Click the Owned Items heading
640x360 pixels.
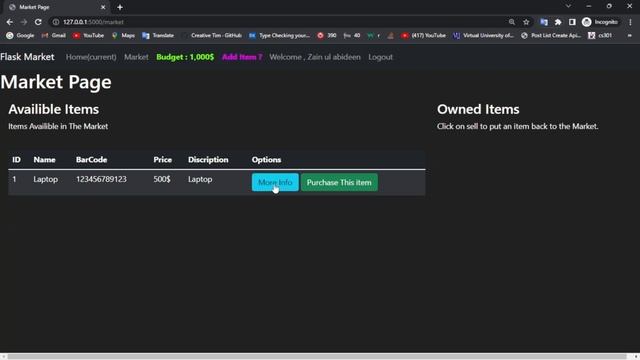[x=478, y=109]
